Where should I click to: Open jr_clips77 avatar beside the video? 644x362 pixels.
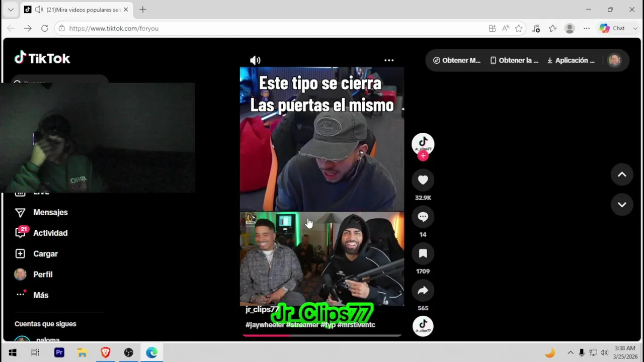click(423, 144)
